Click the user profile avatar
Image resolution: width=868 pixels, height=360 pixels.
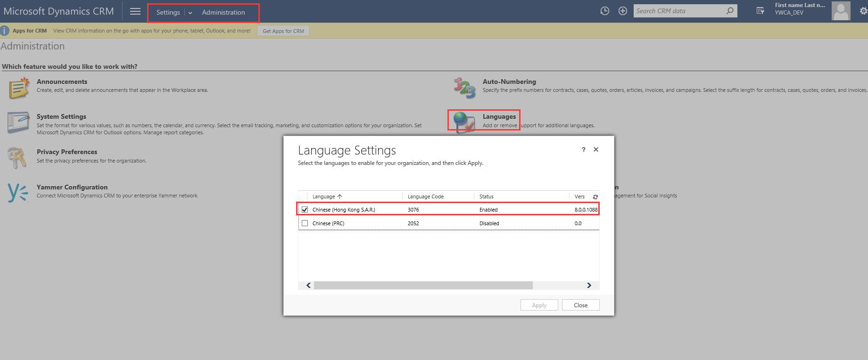click(x=841, y=11)
